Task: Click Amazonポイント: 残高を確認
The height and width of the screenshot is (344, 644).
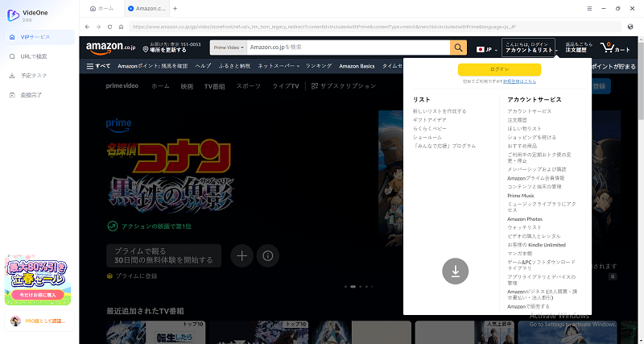Action: 152,66
